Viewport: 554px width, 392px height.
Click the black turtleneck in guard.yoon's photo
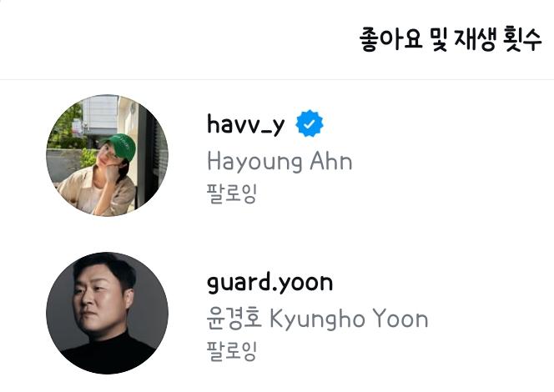108,353
